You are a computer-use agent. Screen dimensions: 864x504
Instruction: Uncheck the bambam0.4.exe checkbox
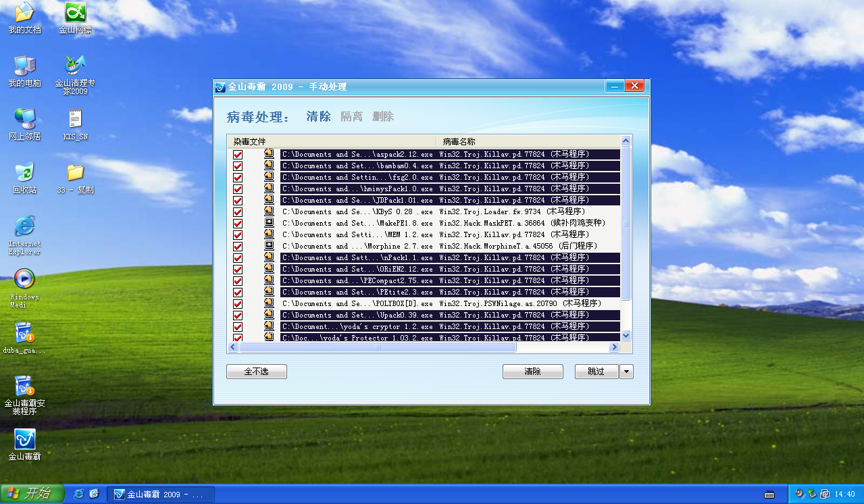238,166
